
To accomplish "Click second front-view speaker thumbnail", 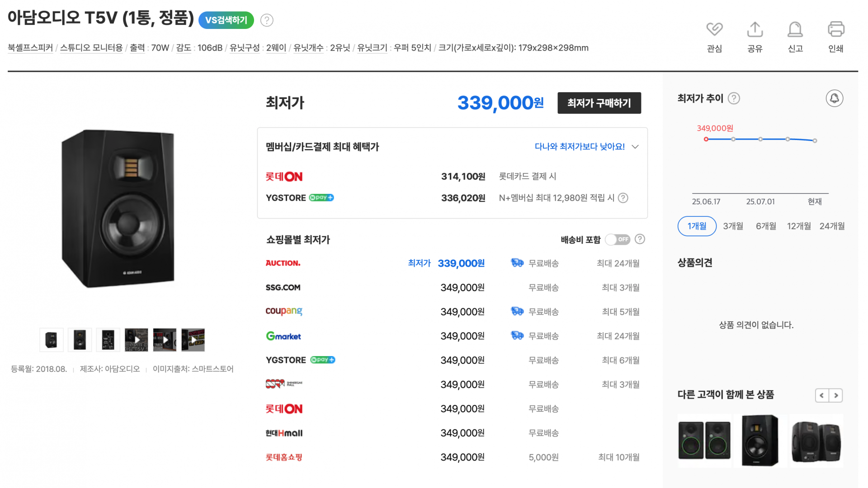I will (x=80, y=340).
